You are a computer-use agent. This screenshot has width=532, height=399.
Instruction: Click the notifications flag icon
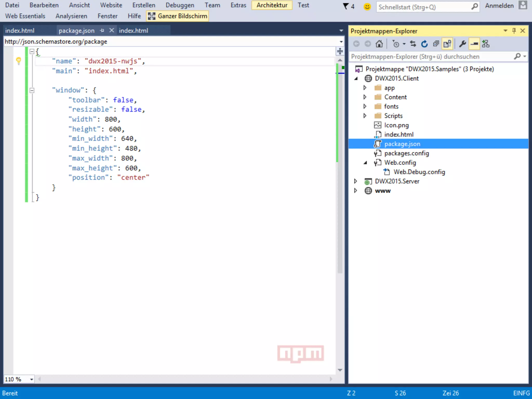(x=346, y=6)
